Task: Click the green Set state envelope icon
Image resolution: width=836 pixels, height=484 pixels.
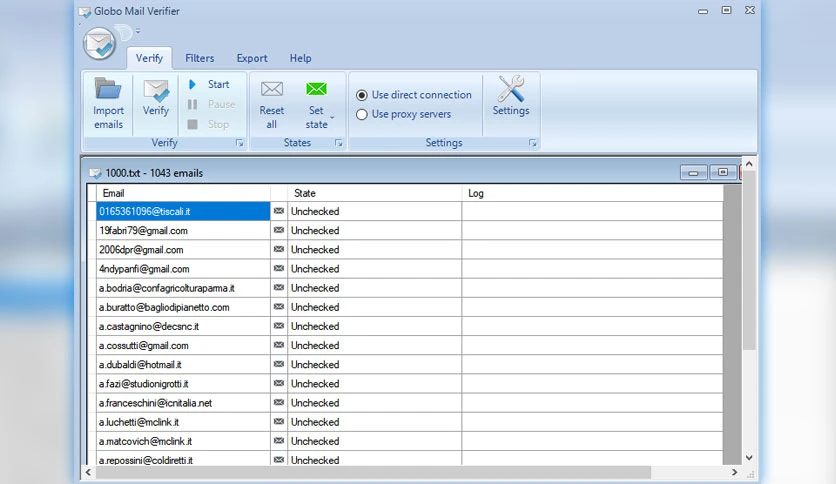Action: pyautogui.click(x=316, y=89)
